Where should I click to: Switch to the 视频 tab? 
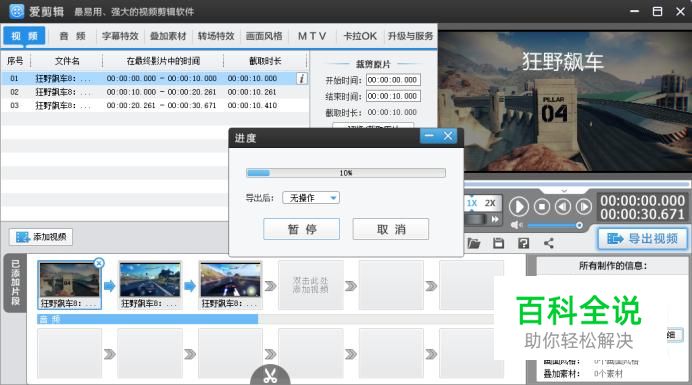tap(25, 36)
